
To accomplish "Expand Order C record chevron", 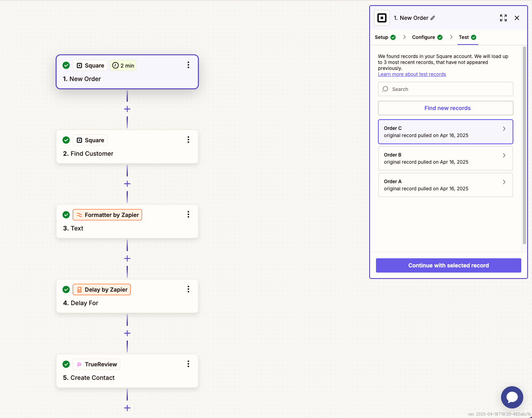I will (x=504, y=129).
